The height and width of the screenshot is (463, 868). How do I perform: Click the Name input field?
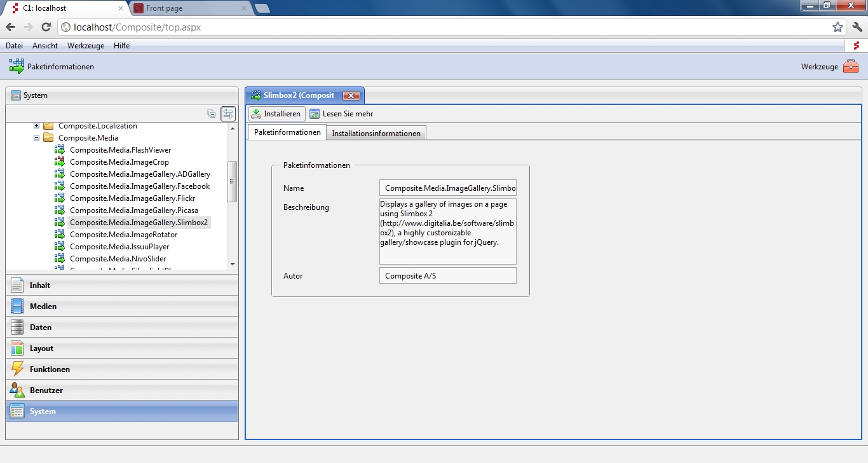tap(447, 188)
